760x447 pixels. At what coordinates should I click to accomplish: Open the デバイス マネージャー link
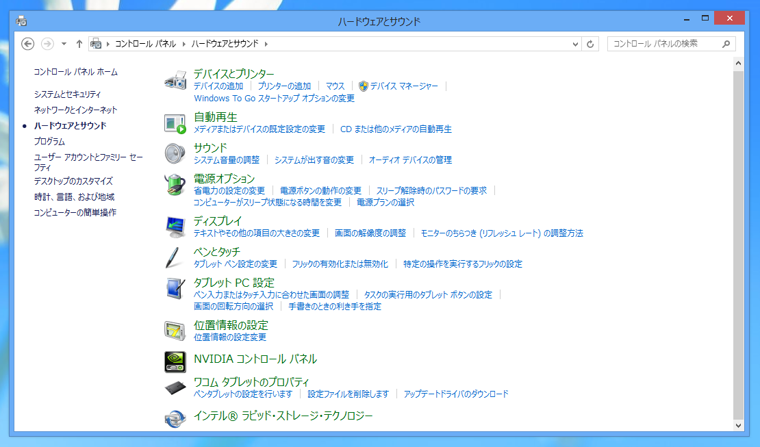(x=404, y=86)
